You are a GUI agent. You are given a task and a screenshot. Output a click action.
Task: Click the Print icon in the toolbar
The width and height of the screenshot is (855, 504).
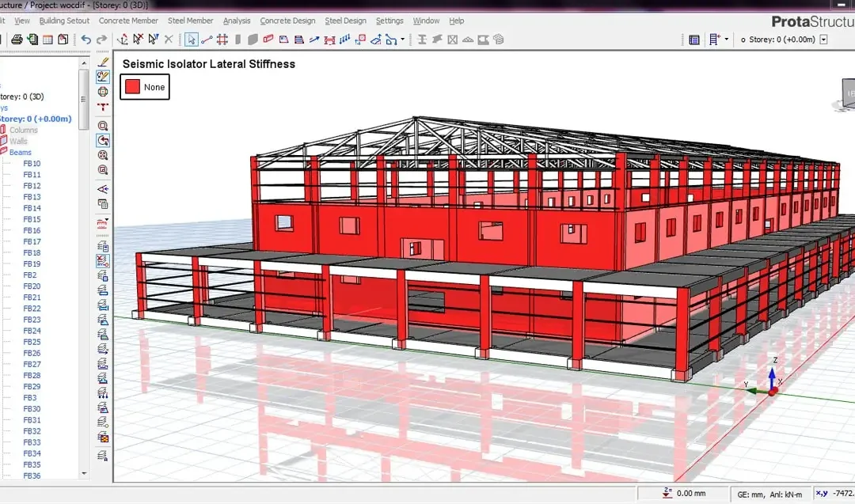[x=17, y=40]
